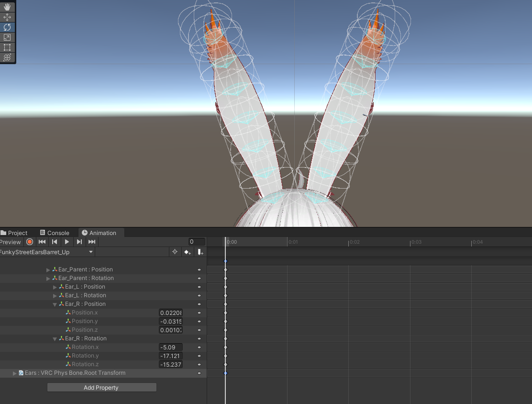Switch to the Project tab
This screenshot has height=404, width=532.
tap(14, 233)
